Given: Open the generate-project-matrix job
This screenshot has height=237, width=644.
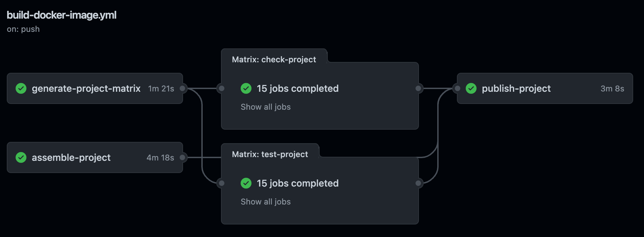Looking at the screenshot, I should click(86, 88).
